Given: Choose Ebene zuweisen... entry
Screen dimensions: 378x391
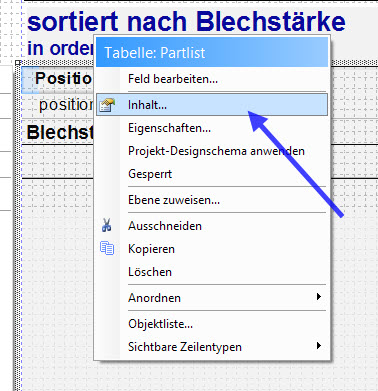Looking at the screenshot, I should click(212, 200).
